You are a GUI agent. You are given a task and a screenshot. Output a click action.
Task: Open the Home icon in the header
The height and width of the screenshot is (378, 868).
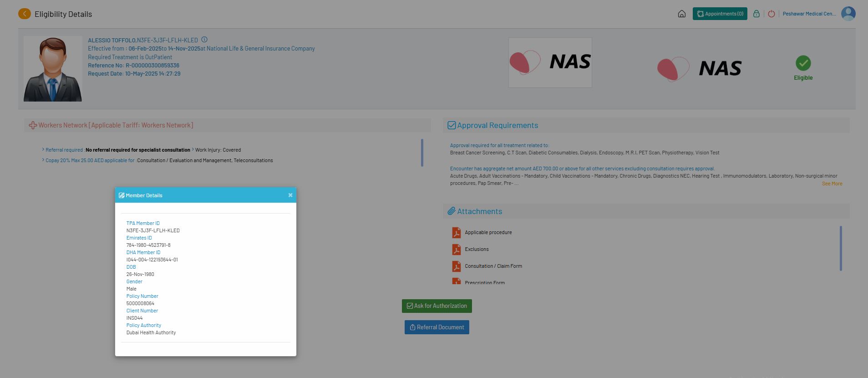click(681, 14)
